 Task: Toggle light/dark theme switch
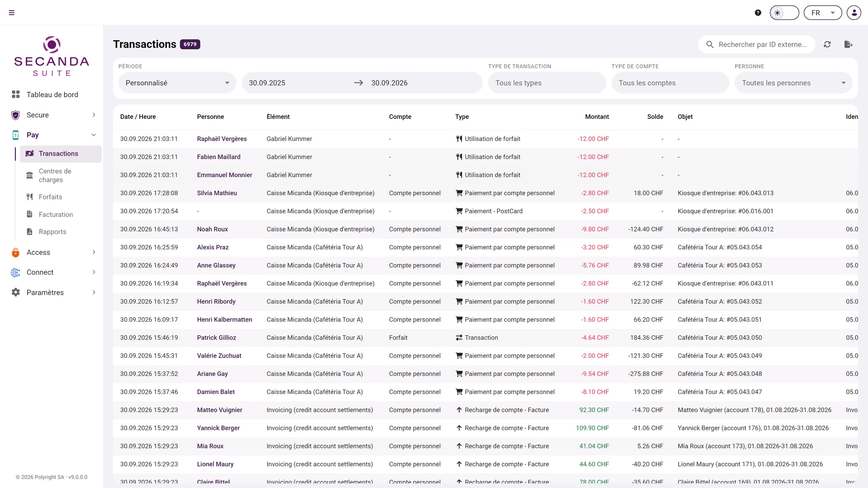tap(784, 13)
